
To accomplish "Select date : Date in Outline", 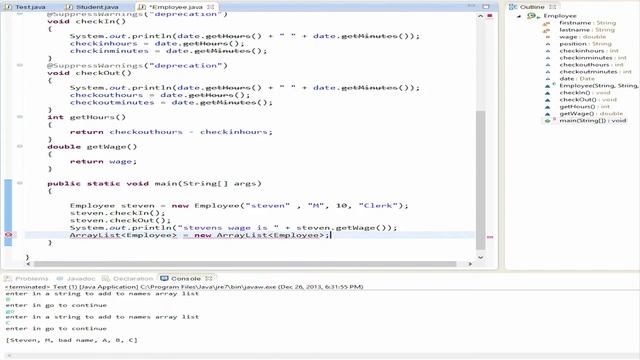I will (x=577, y=78).
